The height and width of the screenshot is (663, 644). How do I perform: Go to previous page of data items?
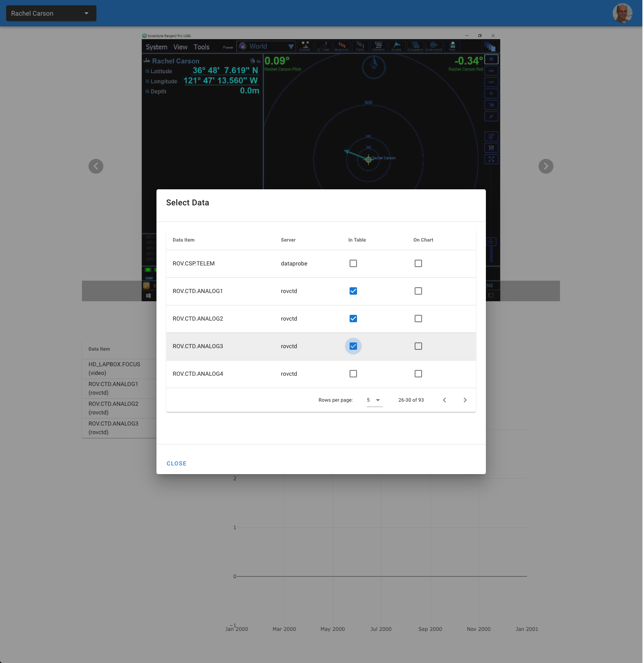point(444,400)
